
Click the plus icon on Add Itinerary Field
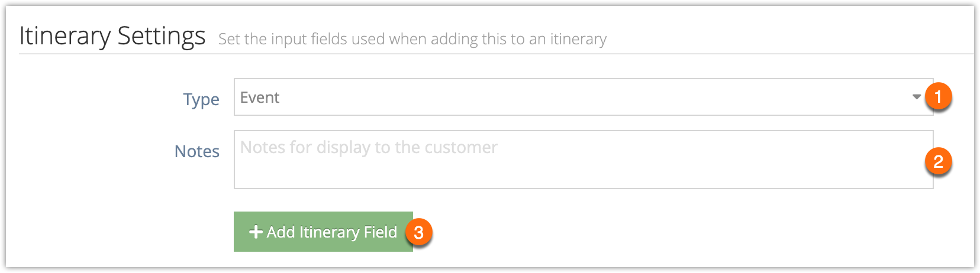[256, 232]
